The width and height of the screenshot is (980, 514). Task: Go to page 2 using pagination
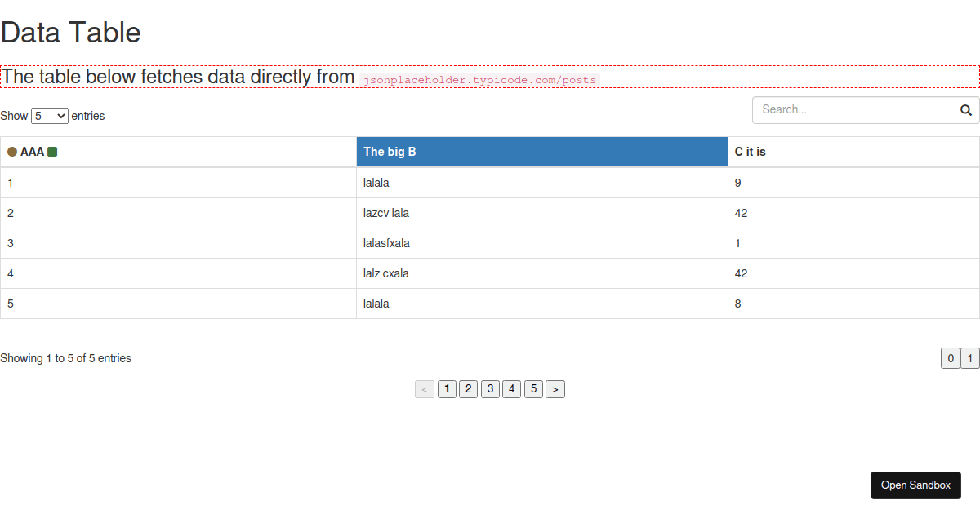tap(468, 389)
